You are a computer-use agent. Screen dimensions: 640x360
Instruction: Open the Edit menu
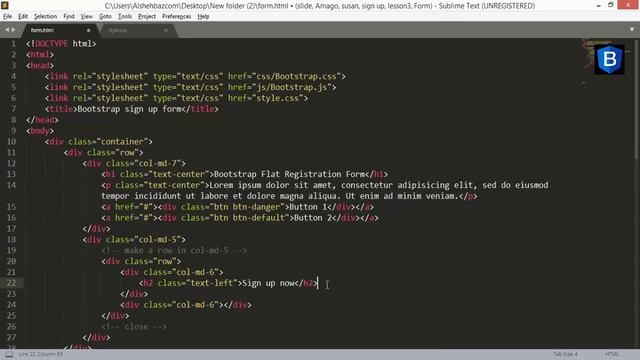pos(23,16)
